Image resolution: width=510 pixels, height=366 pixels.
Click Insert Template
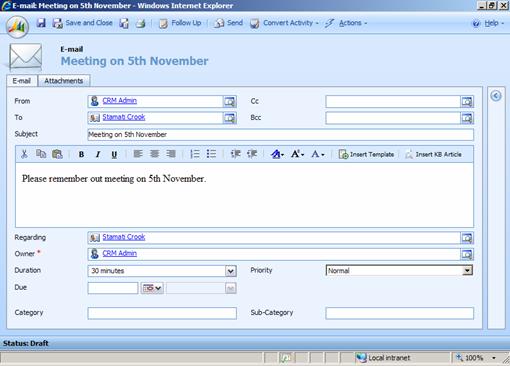pos(366,154)
